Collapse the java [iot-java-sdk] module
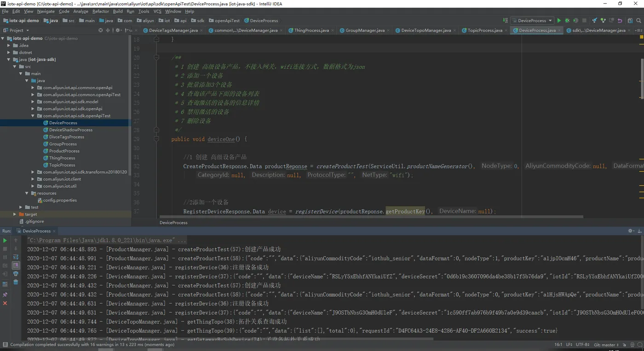 9,60
